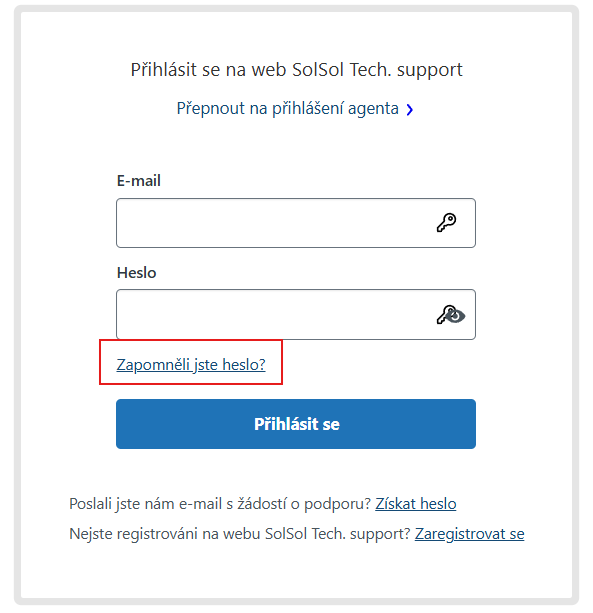Click blank space below the Zaregistrovat se line

point(296,571)
